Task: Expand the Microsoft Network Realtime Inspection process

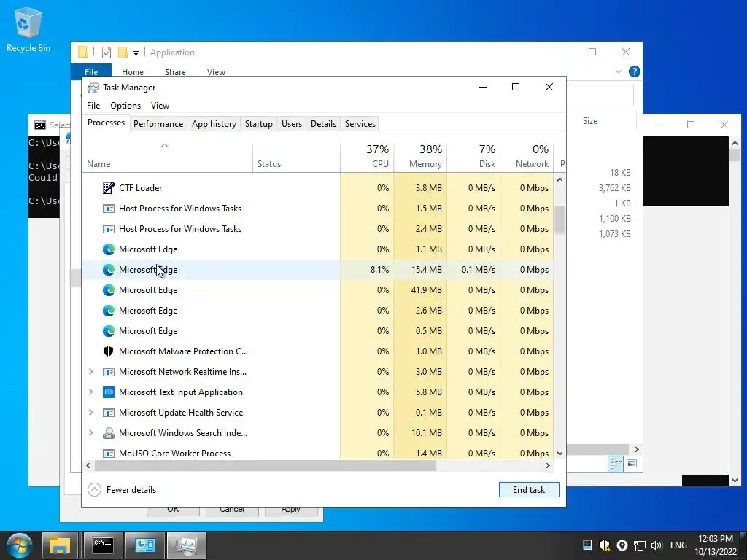Action: click(x=91, y=372)
